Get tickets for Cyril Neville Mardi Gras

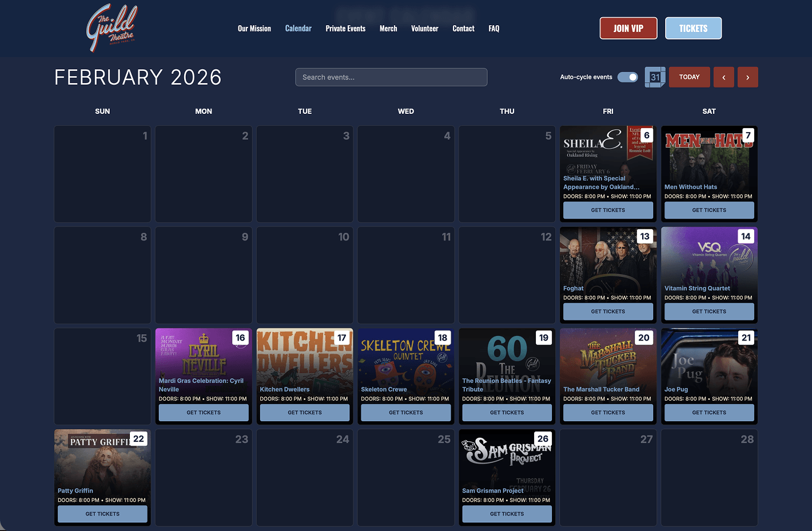click(x=204, y=413)
